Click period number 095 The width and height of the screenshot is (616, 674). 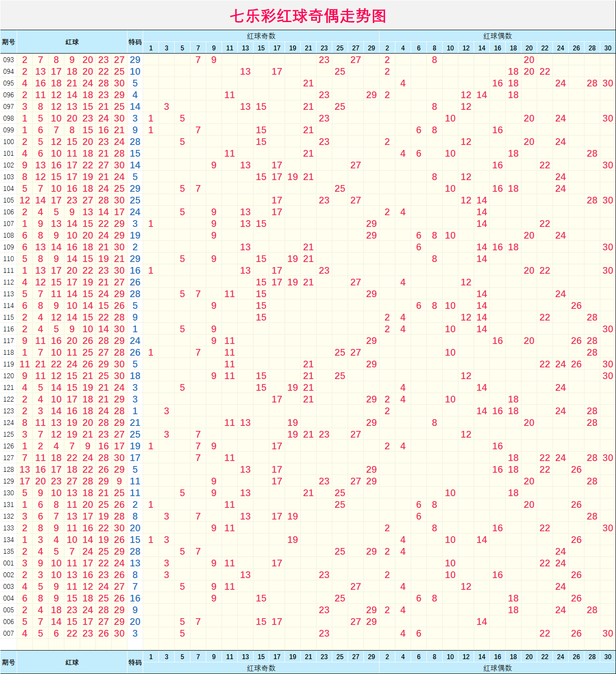9,83
